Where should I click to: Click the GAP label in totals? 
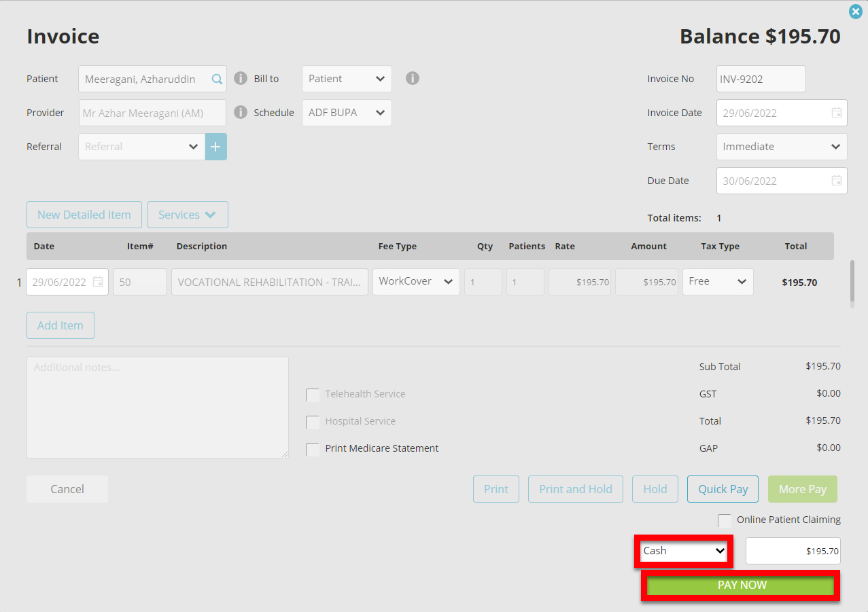coord(708,448)
